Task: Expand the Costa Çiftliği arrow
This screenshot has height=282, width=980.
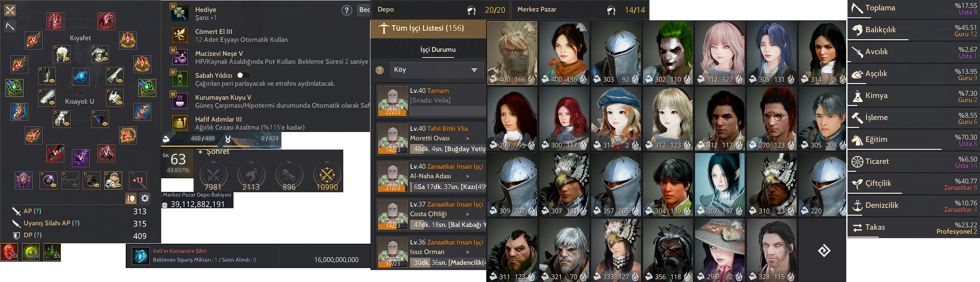Action: click(x=467, y=214)
